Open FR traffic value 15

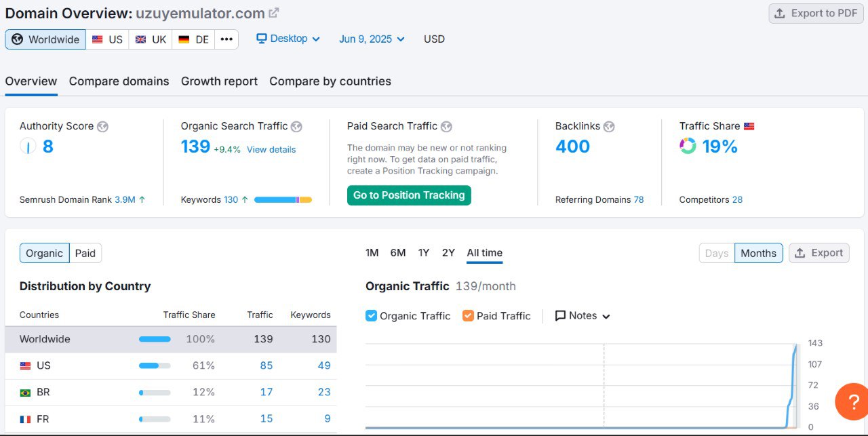pos(267,419)
